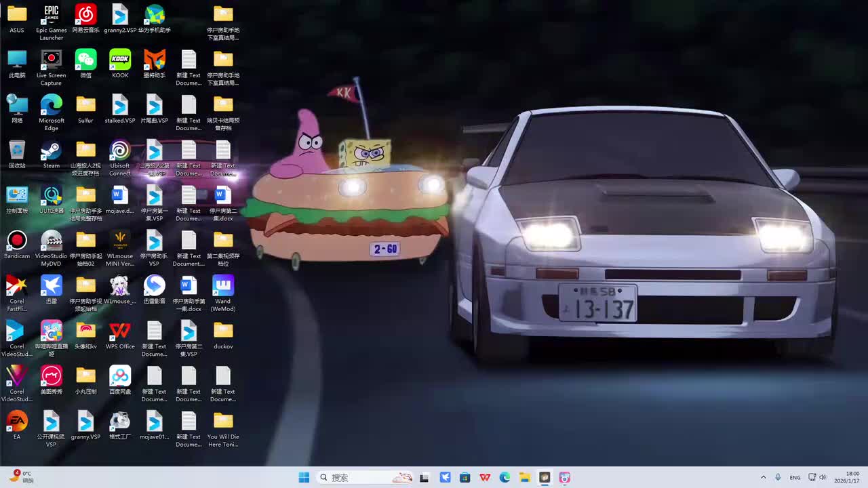Open the 头像和kv folder
The width and height of the screenshot is (868, 488).
click(85, 335)
